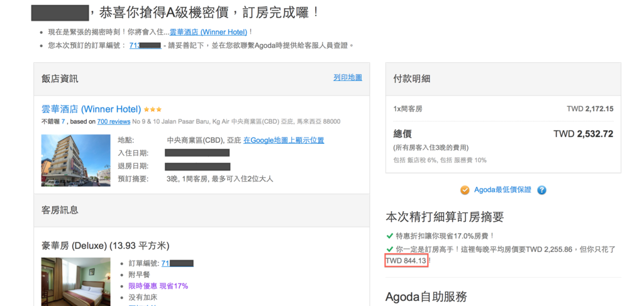Open the blue question mark help icon
The width and height of the screenshot is (644, 306).
541,190
